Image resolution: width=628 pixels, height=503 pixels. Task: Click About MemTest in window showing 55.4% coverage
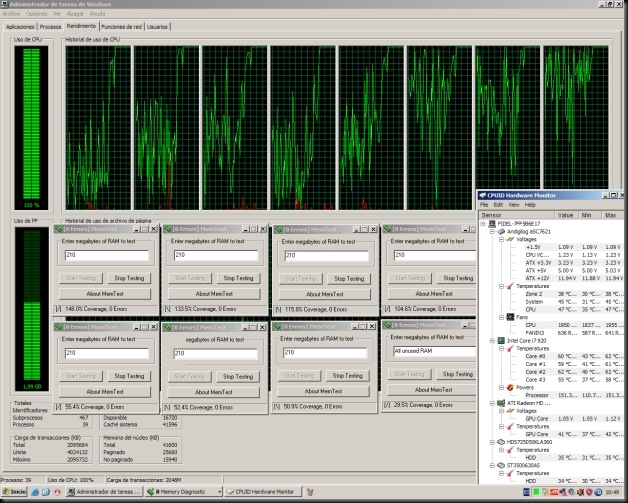pos(103,391)
